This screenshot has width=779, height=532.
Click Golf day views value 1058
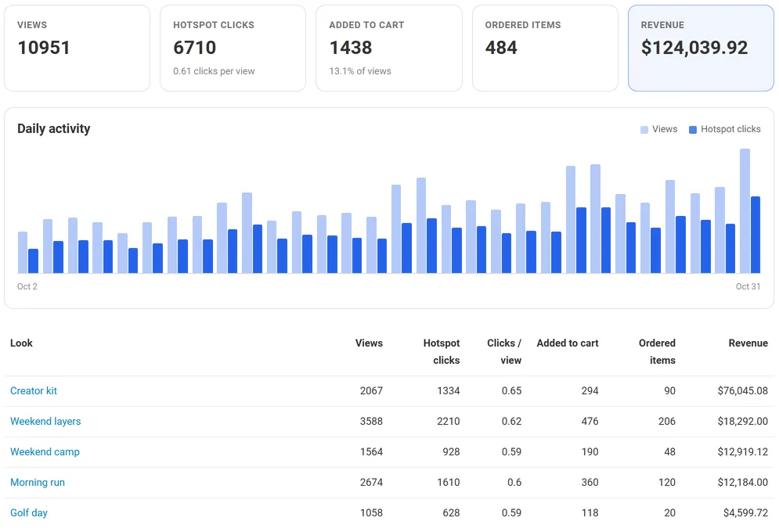coord(372,512)
